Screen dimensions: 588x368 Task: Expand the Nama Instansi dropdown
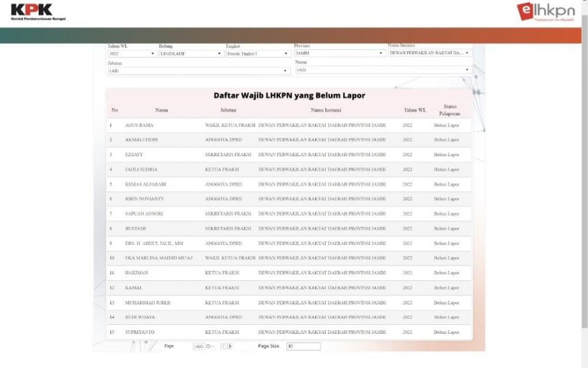pos(430,53)
